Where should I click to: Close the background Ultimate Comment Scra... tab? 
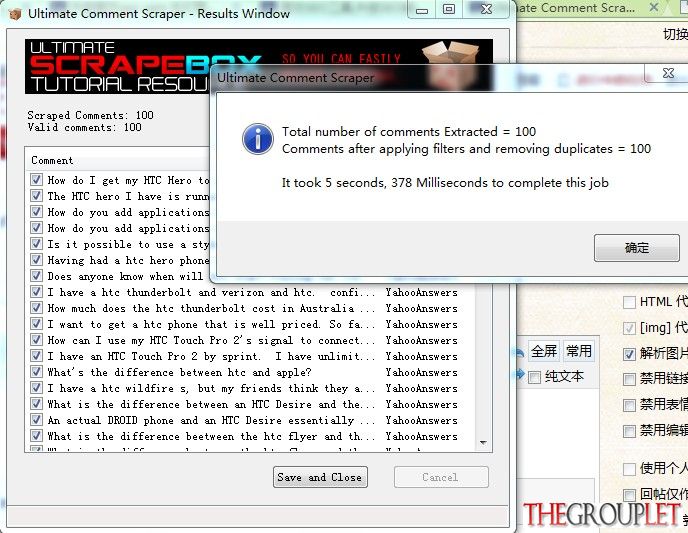653,7
